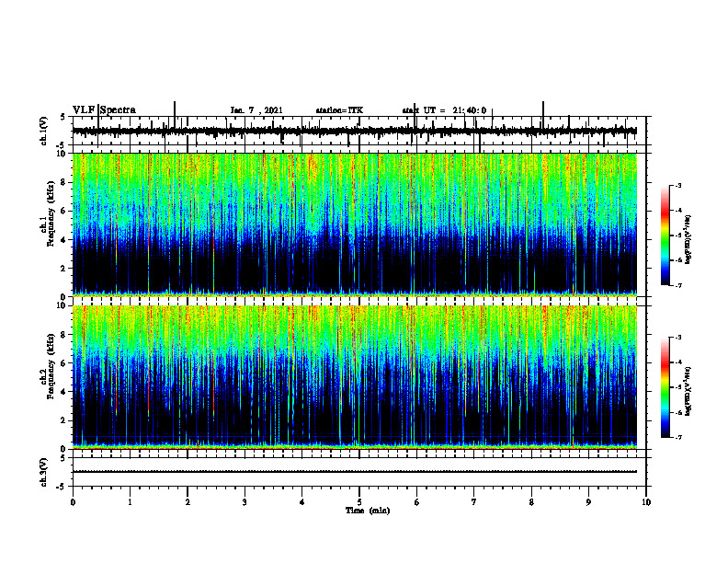Click time axis tick label "7"
The image size is (728, 563).
(474, 502)
